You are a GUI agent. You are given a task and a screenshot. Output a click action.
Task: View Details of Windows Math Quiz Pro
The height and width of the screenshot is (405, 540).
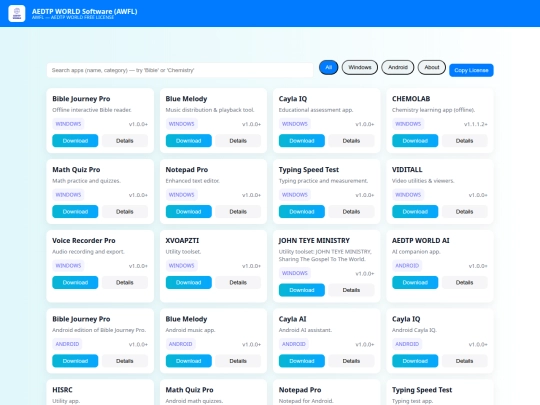pos(125,211)
